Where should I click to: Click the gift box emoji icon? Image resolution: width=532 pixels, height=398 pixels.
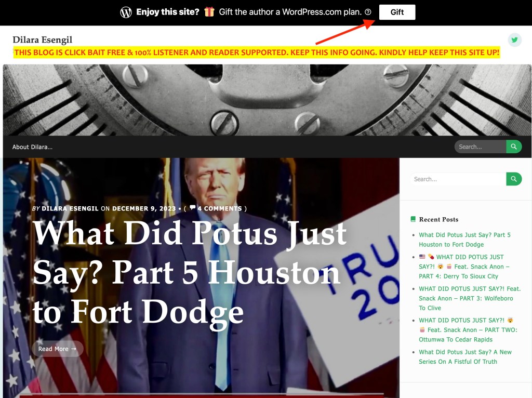[x=209, y=12]
